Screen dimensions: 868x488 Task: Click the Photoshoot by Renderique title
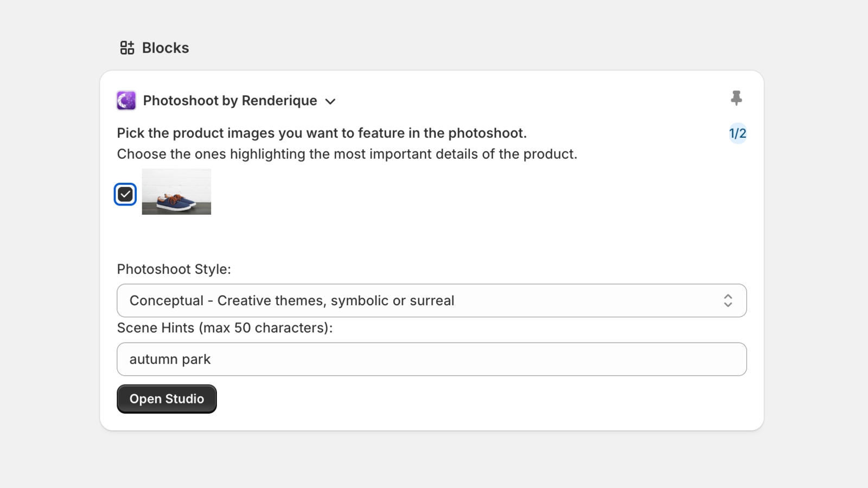pyautogui.click(x=229, y=101)
